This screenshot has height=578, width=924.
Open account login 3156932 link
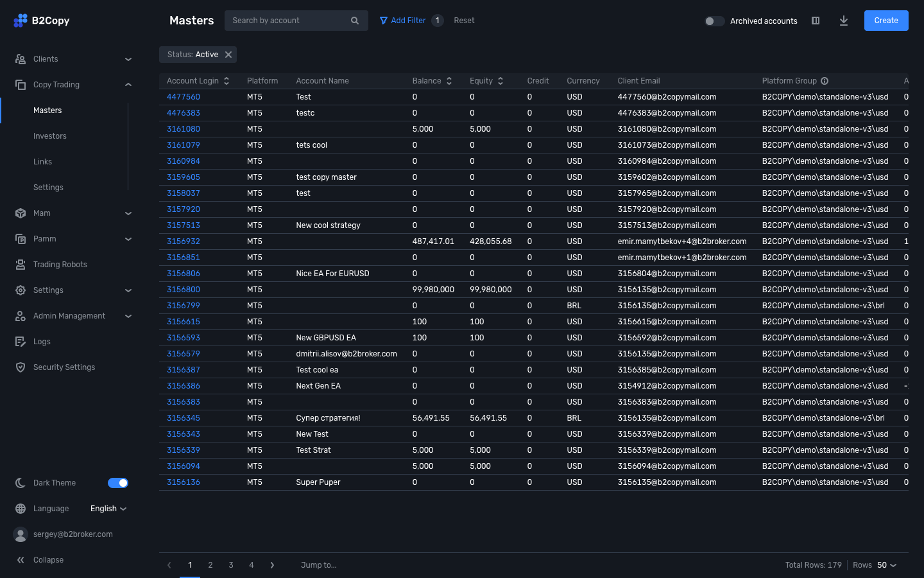[x=184, y=241]
